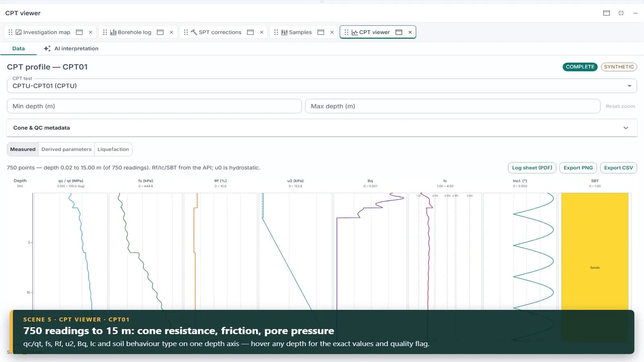The width and height of the screenshot is (644, 362).
Task: Click the drag handle of Investigation map tab
Action: point(10,32)
